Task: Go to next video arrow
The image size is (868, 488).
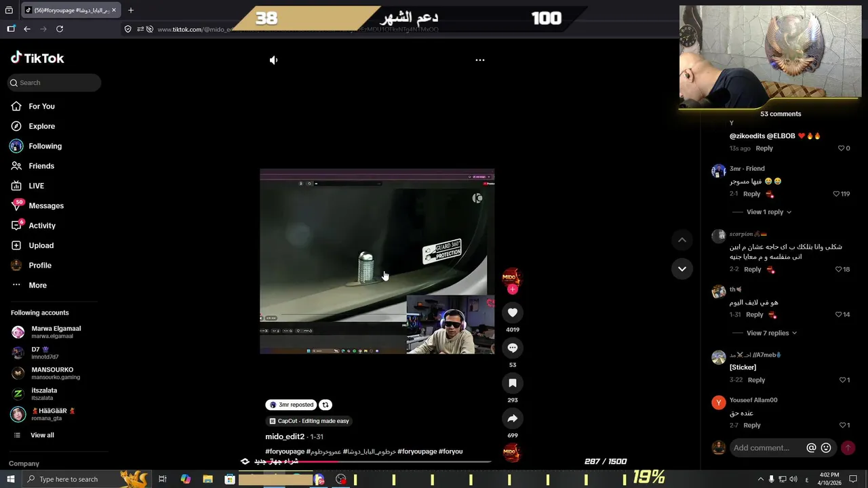Action: coord(682,269)
